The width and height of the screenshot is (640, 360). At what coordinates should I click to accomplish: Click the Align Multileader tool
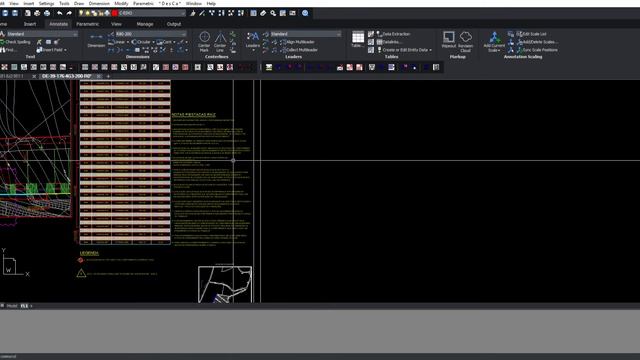[x=297, y=42]
